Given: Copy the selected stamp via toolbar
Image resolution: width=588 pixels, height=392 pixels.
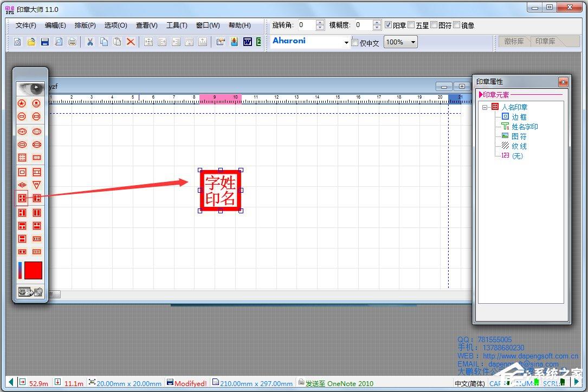Looking at the screenshot, I should 104,42.
